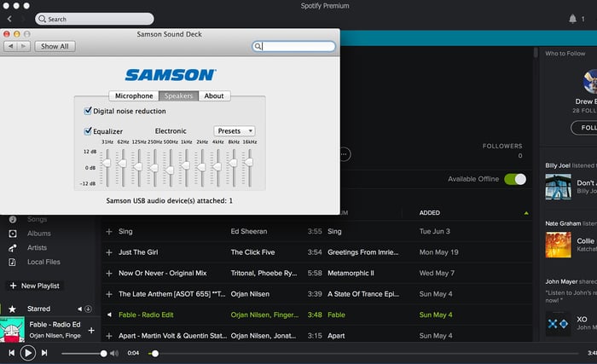Click the 2kHz equalizer slider
The image size is (597, 364).
[x=202, y=167]
